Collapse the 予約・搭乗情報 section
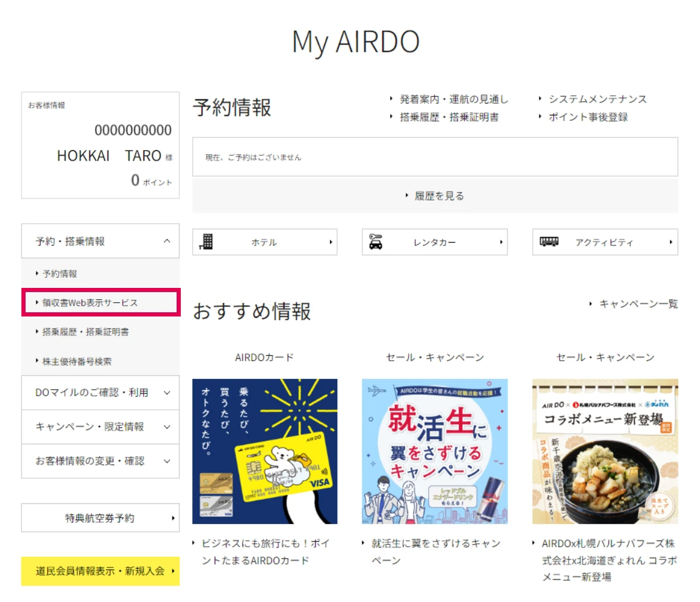Screen dimensions: 700x602 [x=101, y=241]
